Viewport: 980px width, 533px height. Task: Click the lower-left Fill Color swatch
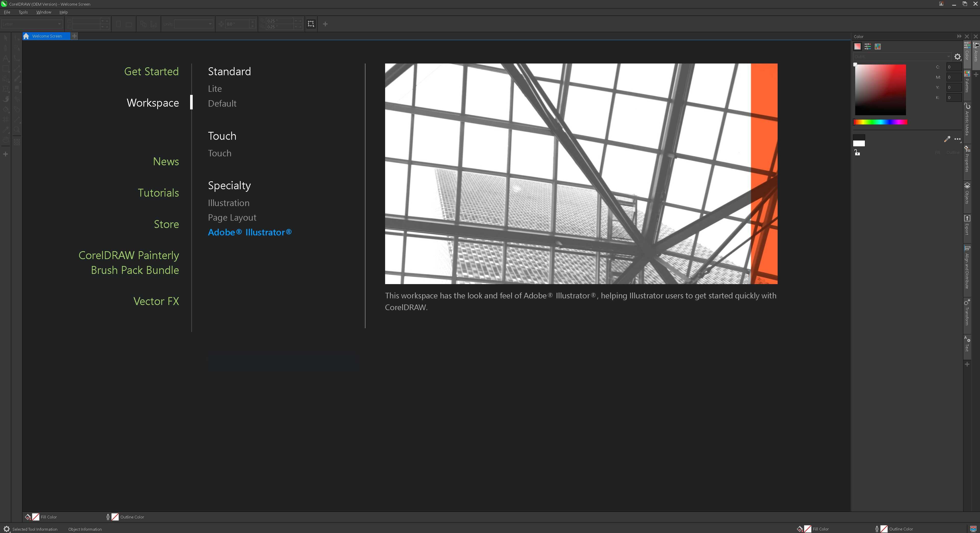pos(35,517)
